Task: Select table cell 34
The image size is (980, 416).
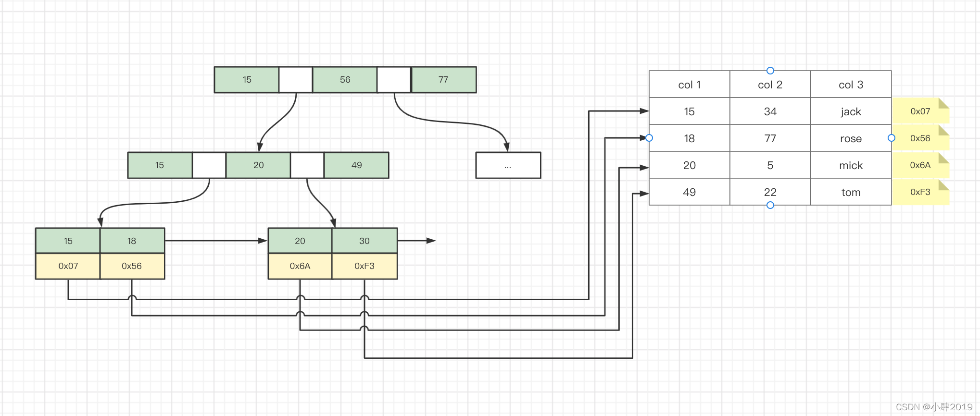Action: pyautogui.click(x=770, y=111)
